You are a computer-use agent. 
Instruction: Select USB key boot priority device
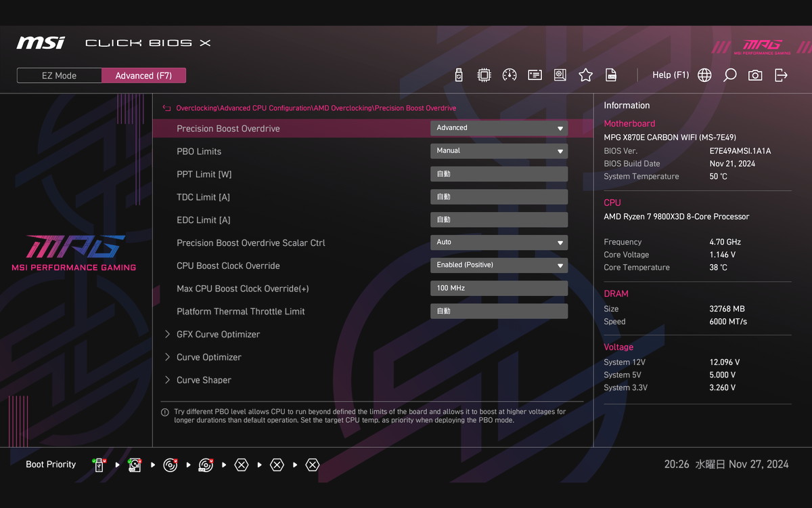[x=99, y=465]
